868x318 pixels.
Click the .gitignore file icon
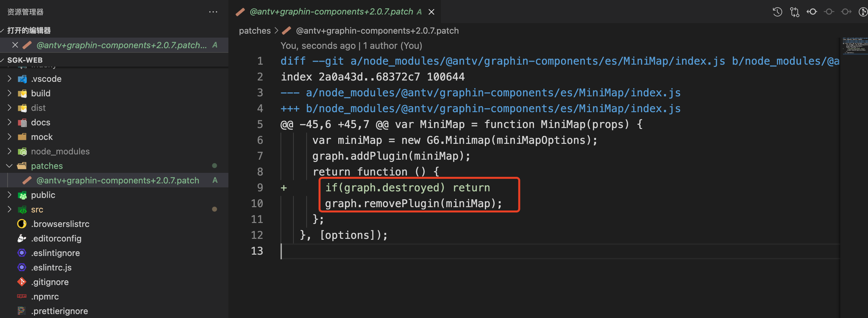tap(21, 282)
